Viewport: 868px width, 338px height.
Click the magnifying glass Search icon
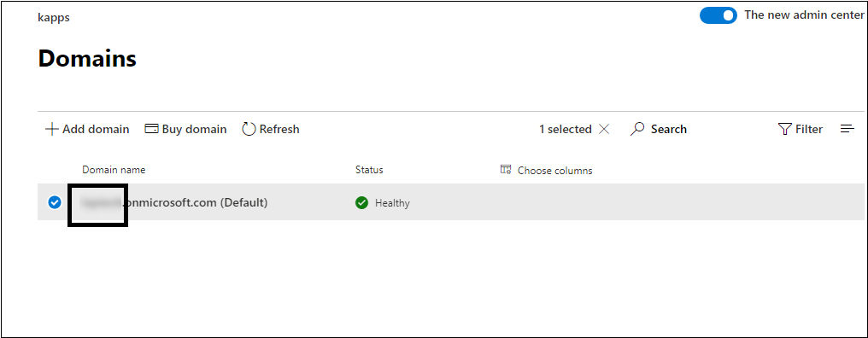(637, 129)
